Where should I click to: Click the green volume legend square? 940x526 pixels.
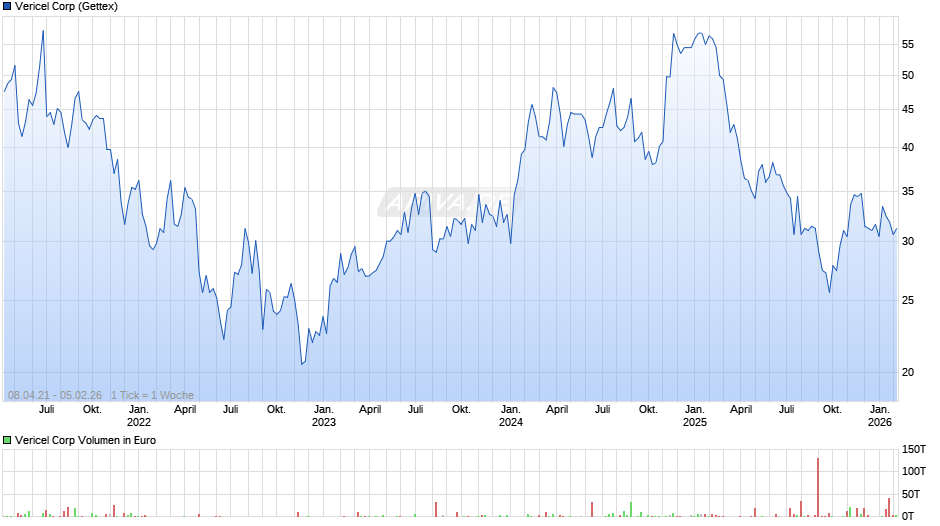tap(7, 440)
